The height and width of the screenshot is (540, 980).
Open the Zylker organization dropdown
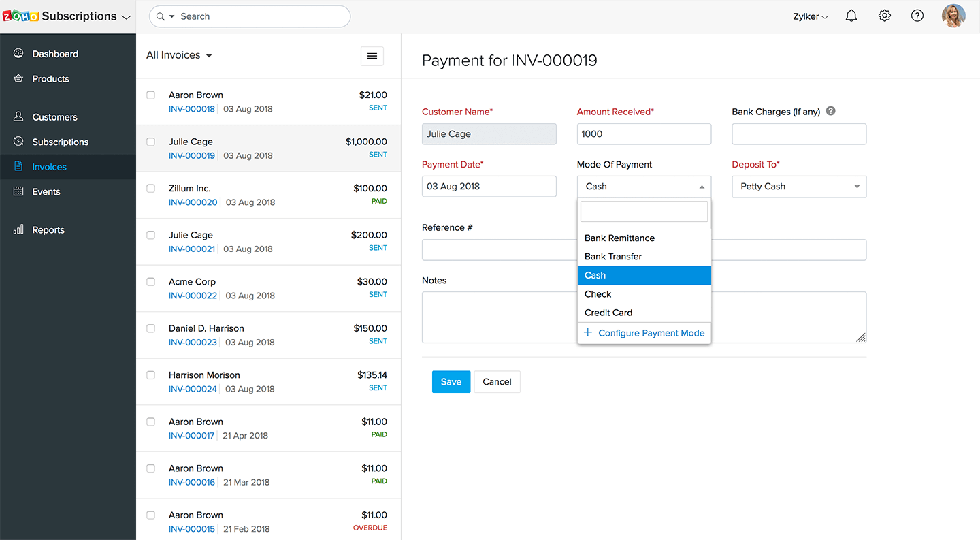click(x=811, y=16)
